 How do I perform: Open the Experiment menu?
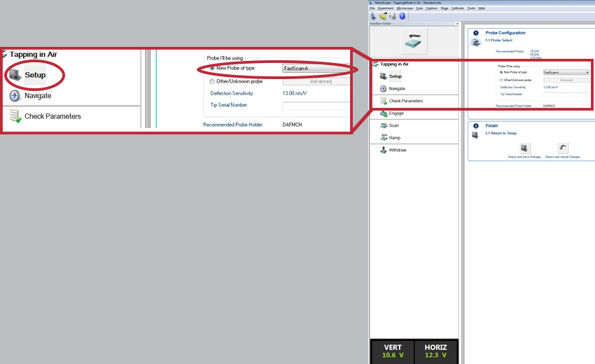(386, 8)
